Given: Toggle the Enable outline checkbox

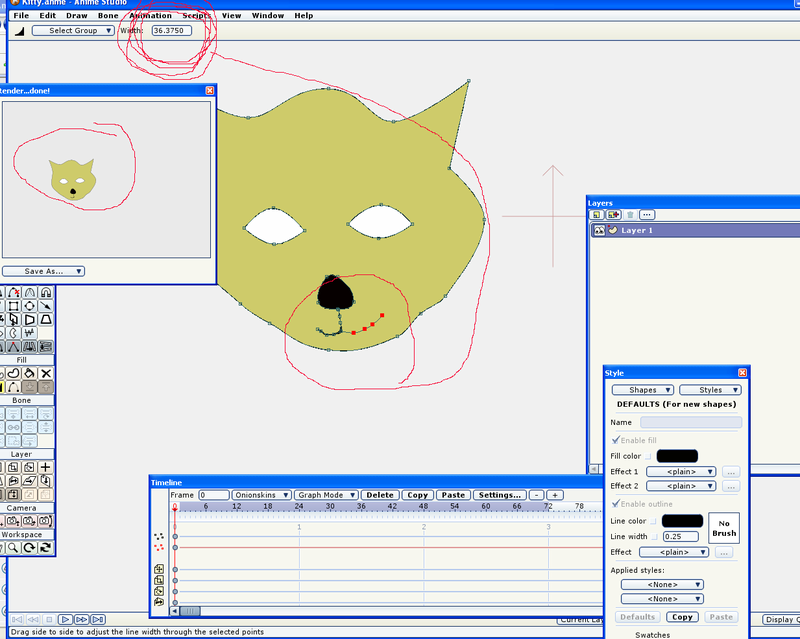Looking at the screenshot, I should (x=616, y=504).
